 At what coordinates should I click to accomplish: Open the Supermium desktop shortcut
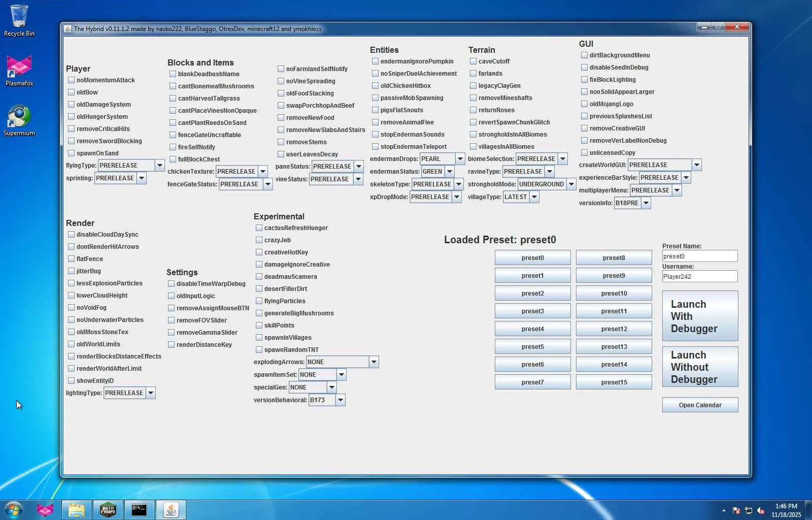tap(19, 120)
